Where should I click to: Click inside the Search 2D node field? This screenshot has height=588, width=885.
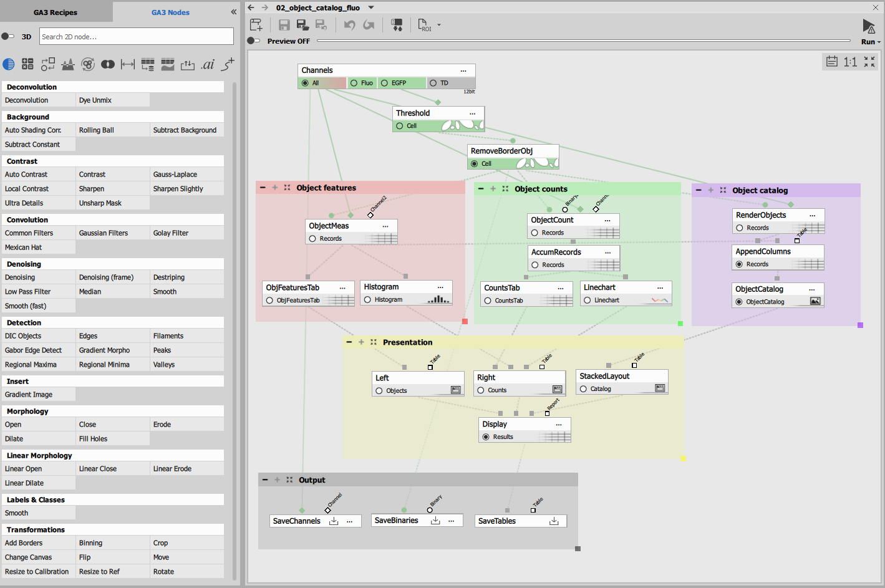tap(136, 36)
